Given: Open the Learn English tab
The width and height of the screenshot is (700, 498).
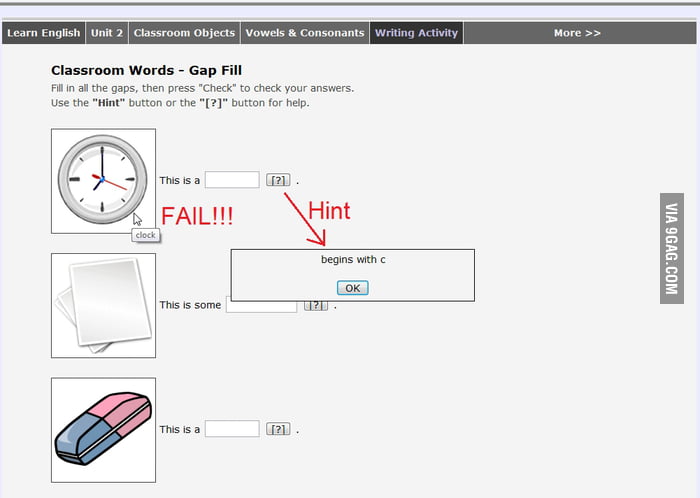Looking at the screenshot, I should (x=43, y=33).
